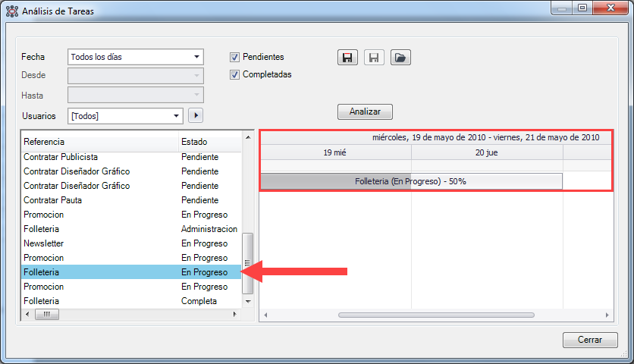This screenshot has height=364, width=634.
Task: Click the timeline horizontal scrollbar thumb
Action: point(436,315)
